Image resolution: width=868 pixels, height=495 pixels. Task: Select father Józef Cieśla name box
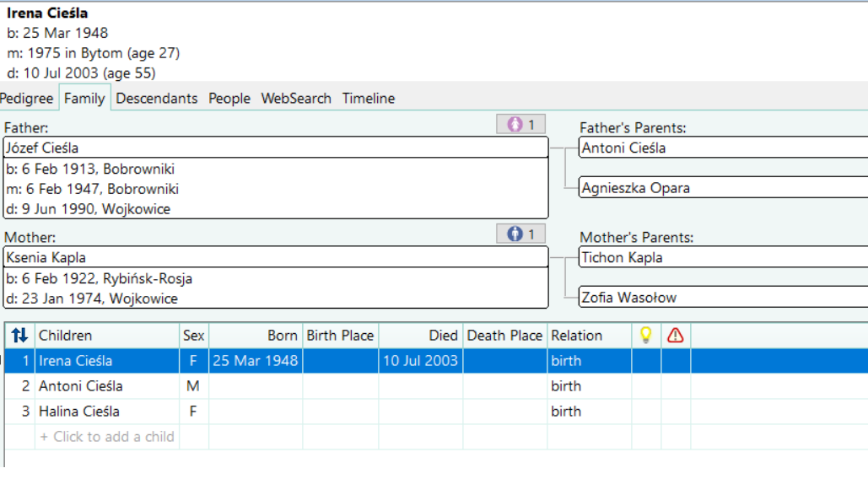point(276,148)
